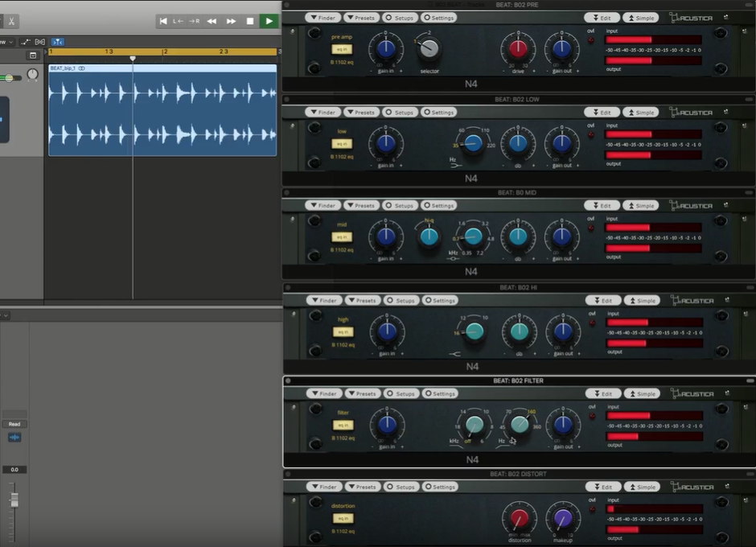The width and height of the screenshot is (756, 547).
Task: Open Setups in the B02 LOW plugin
Action: coord(399,113)
